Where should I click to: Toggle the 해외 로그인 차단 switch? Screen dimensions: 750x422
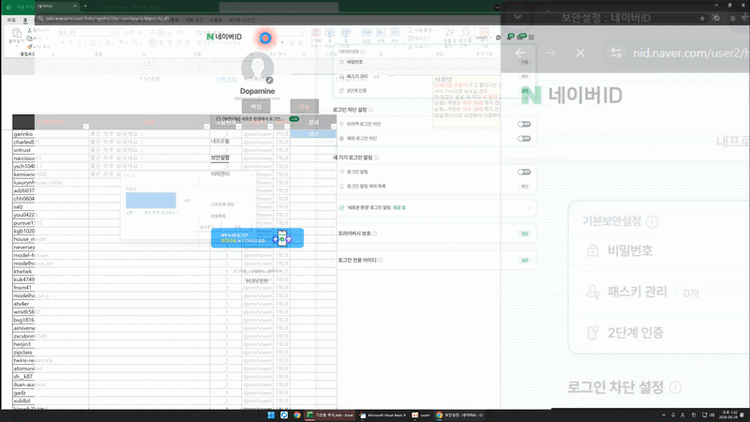point(524,139)
